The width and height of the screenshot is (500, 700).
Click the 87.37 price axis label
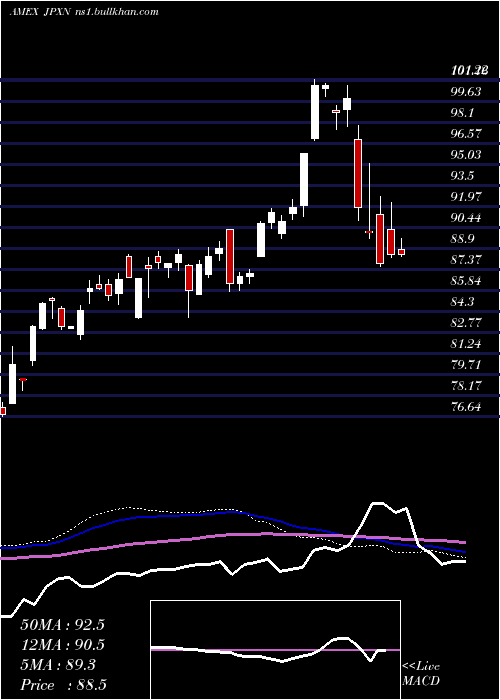[x=466, y=259]
